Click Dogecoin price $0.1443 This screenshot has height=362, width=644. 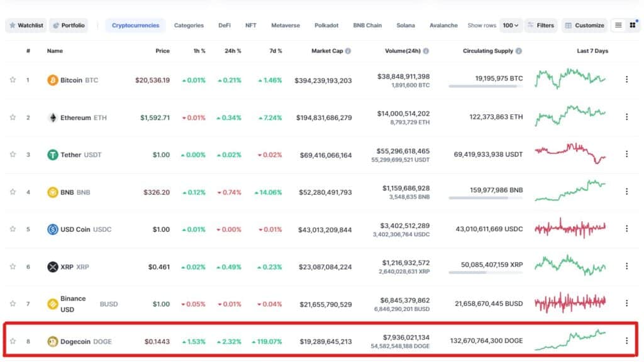coord(157,341)
